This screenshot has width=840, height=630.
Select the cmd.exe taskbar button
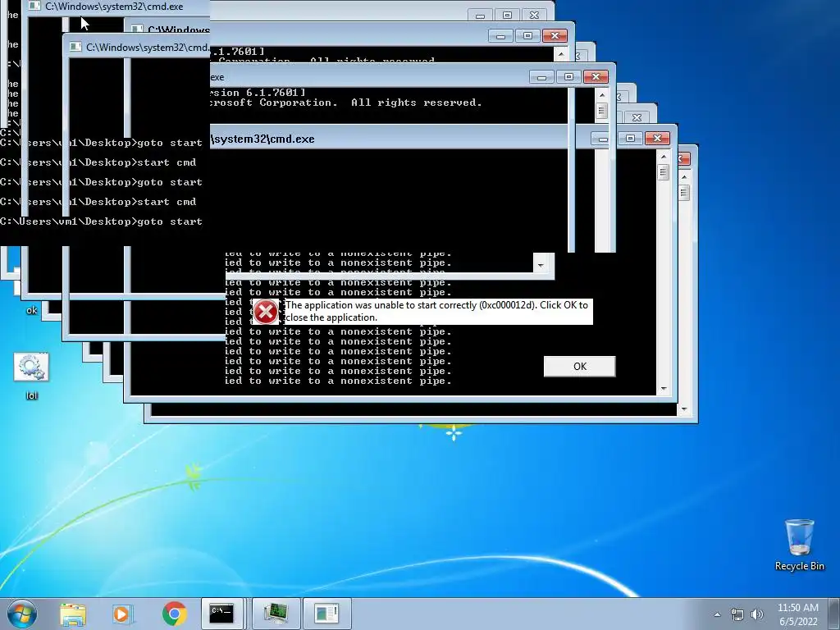pos(221,614)
